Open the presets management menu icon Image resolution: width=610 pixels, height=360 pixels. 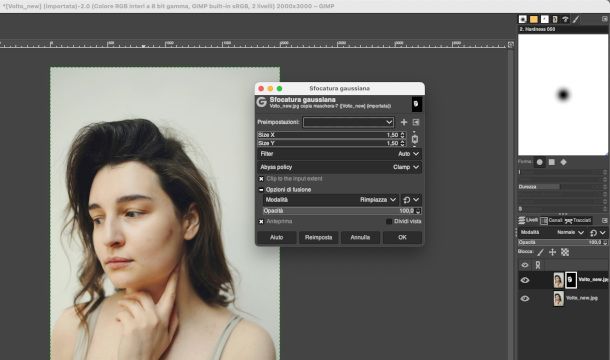416,122
